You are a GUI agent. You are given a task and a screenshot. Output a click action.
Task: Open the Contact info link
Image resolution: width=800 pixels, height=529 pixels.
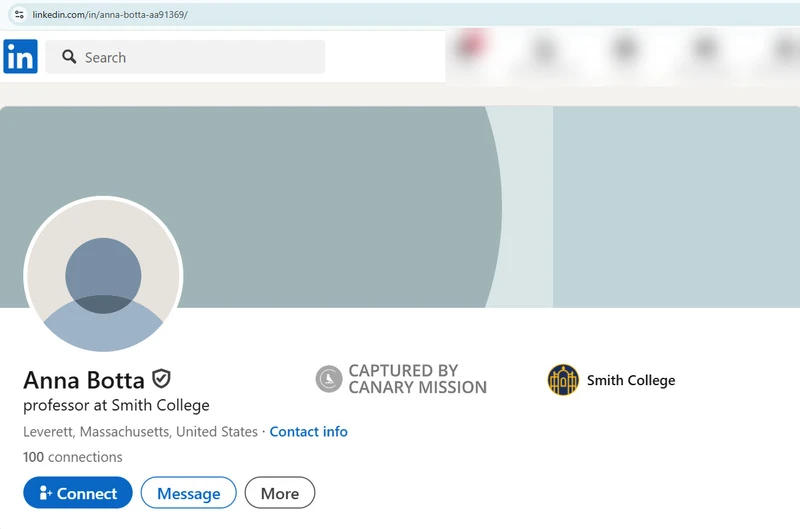tap(308, 432)
